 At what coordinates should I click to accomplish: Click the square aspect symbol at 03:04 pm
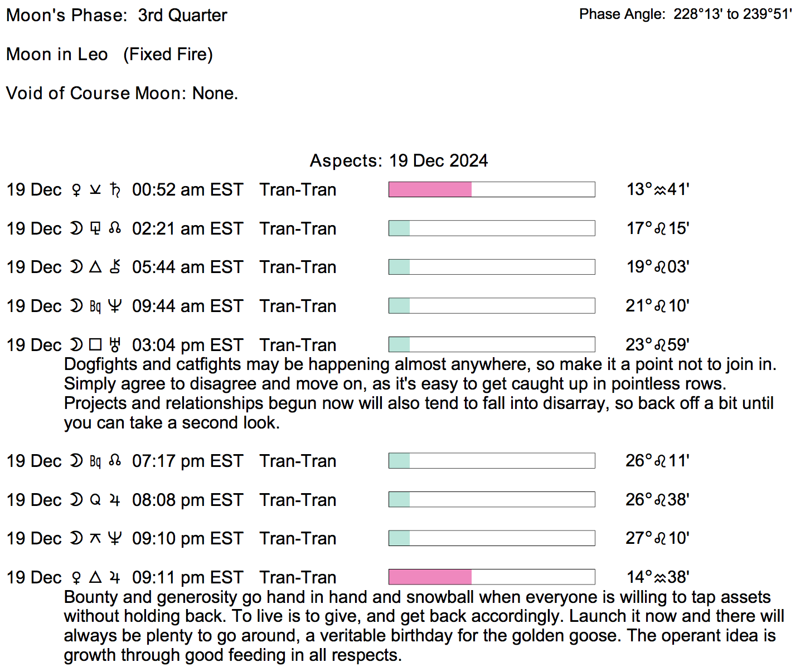coord(96,345)
